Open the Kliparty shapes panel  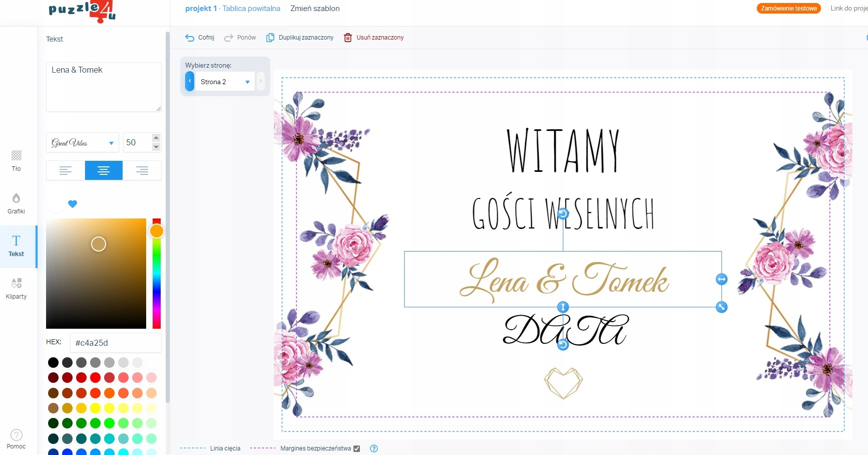click(16, 289)
